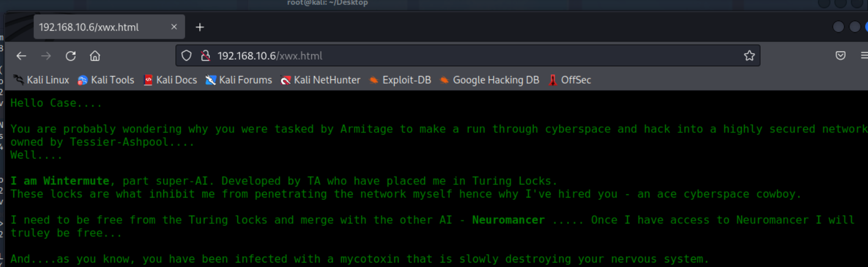Click the forward navigation arrow
The height and width of the screenshot is (267, 868).
pos(46,56)
